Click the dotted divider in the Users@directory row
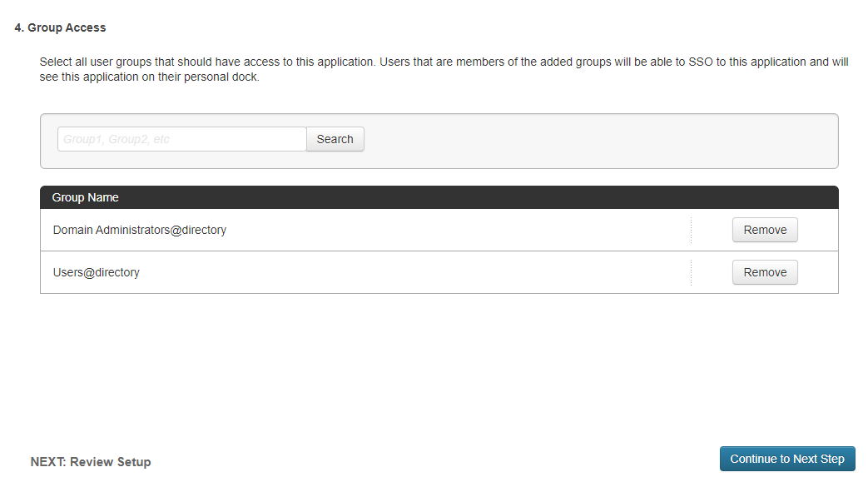The height and width of the screenshot is (492, 868). [x=691, y=271]
